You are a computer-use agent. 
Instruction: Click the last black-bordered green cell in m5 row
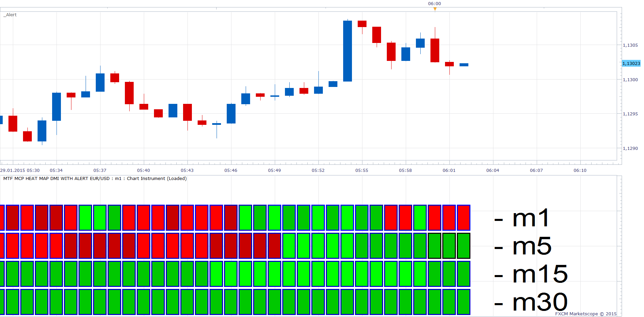coord(464,246)
